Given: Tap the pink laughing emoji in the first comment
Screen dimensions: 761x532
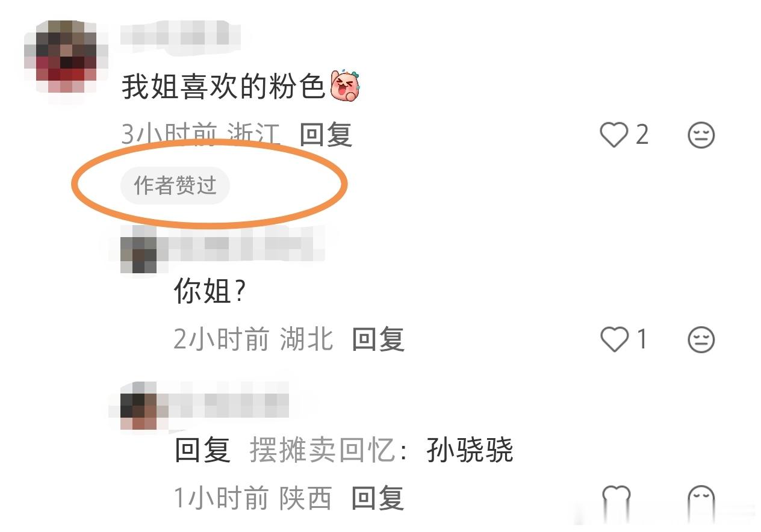Looking at the screenshot, I should 346,87.
